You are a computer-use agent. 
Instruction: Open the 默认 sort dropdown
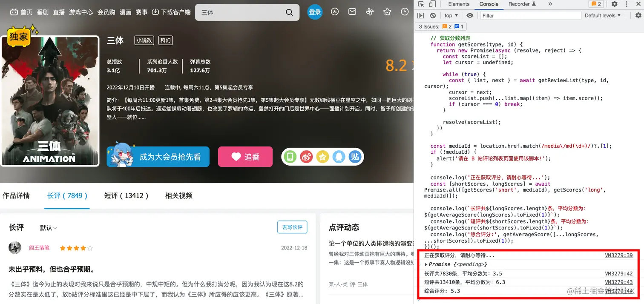[x=49, y=228]
